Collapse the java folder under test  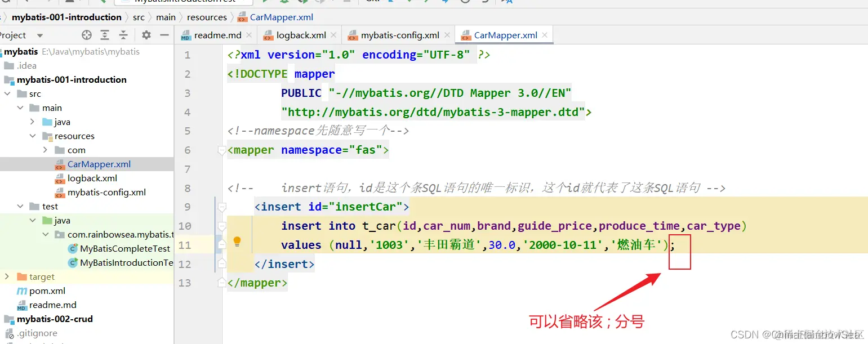(x=33, y=220)
